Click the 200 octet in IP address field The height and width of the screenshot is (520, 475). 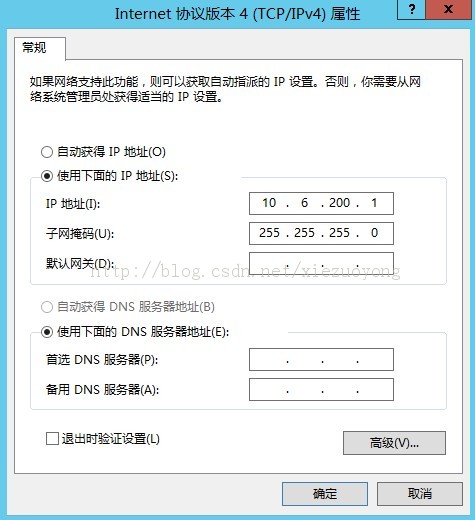[x=339, y=203]
